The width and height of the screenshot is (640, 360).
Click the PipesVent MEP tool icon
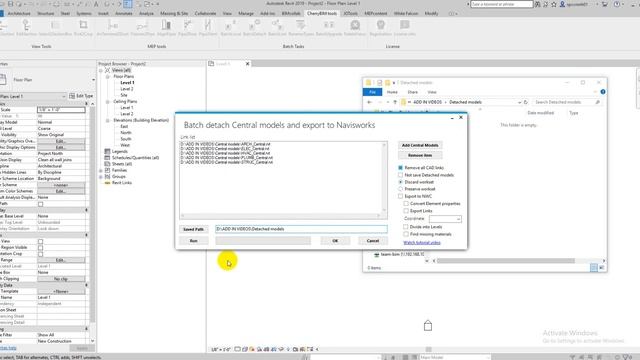[208, 25]
